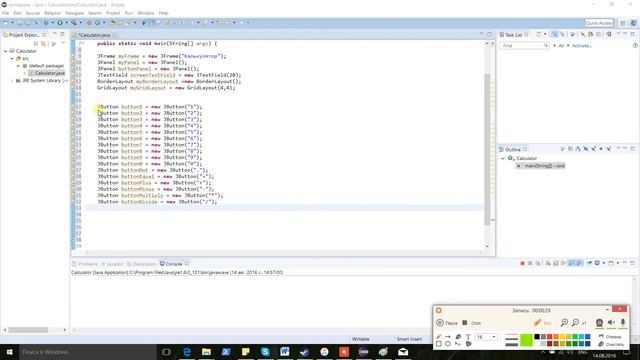Collapse Calculator class in Outline view
Image resolution: width=640 pixels, height=360 pixels.
click(x=503, y=158)
